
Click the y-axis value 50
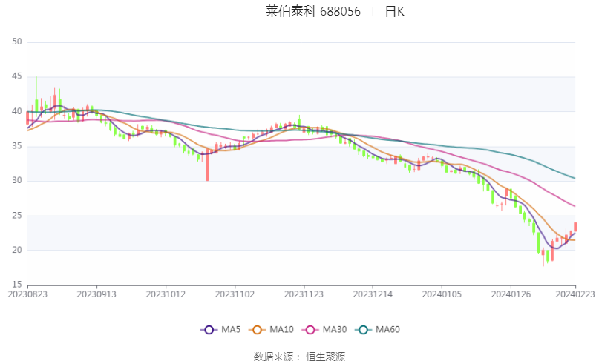[17, 42]
